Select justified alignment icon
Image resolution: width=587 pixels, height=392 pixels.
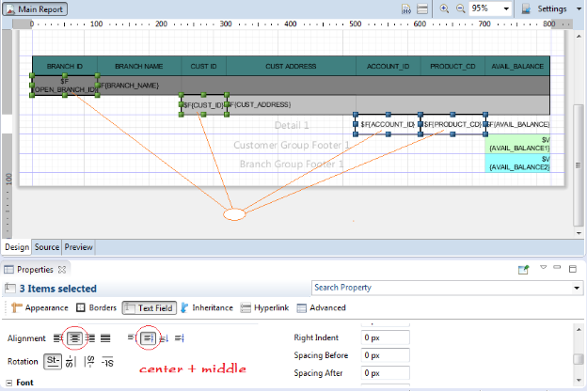click(105, 337)
